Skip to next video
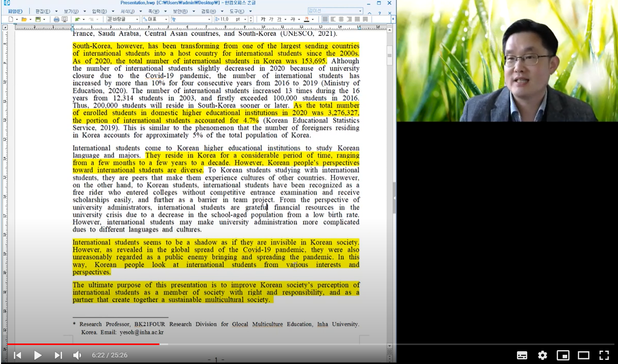Screen dimensions: 618x364 click(58, 355)
